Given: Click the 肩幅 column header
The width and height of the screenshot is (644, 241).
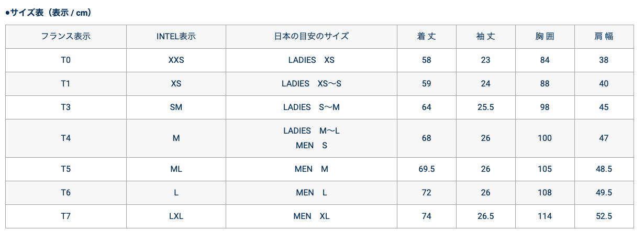Looking at the screenshot, I should tap(604, 37).
